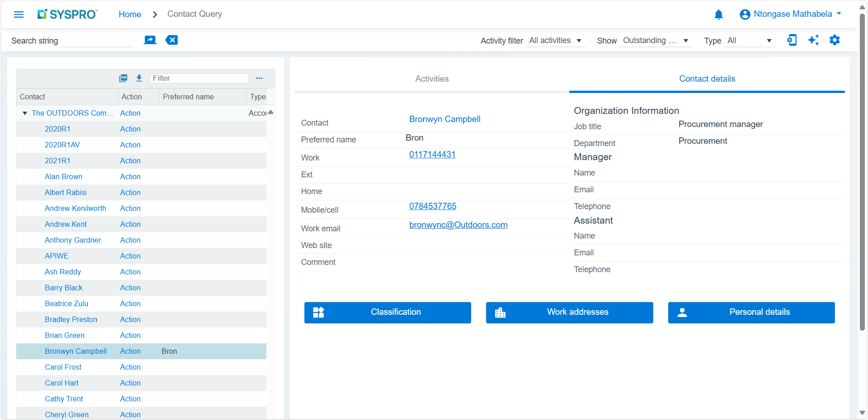868x420 pixels.
Task: Click the bronwync@Outdoors.com email link
Action: tap(458, 225)
